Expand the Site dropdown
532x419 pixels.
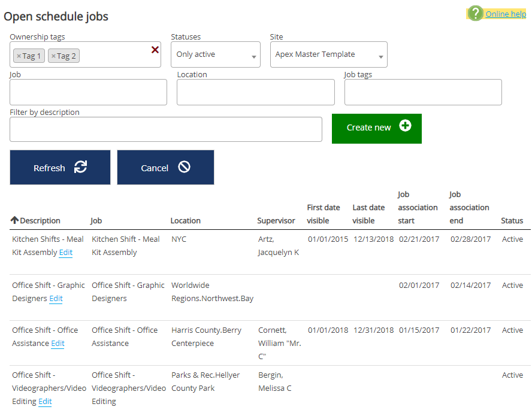[328, 54]
